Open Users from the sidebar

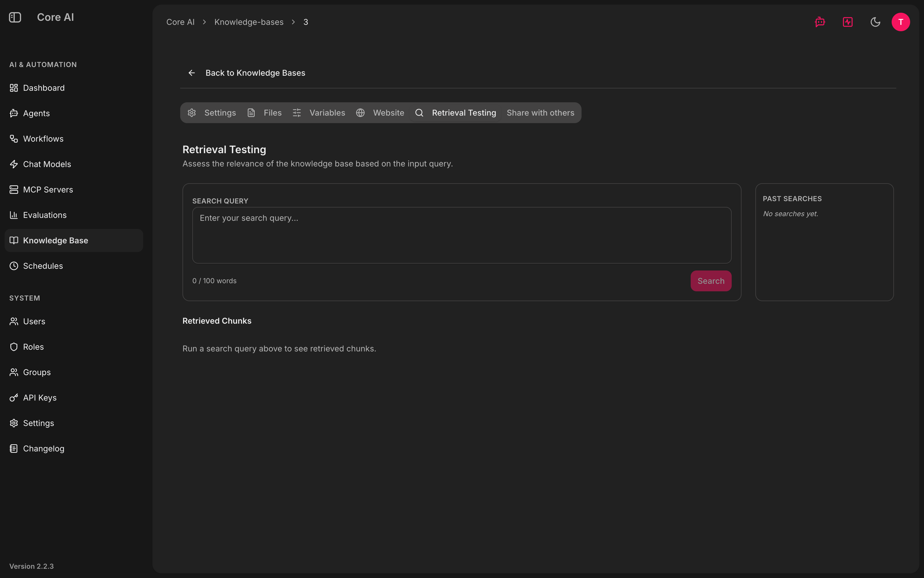[74, 321]
